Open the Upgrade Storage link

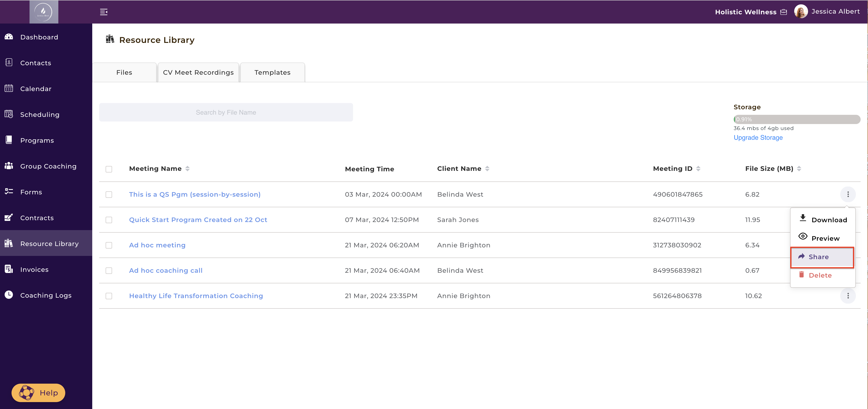pyautogui.click(x=758, y=137)
